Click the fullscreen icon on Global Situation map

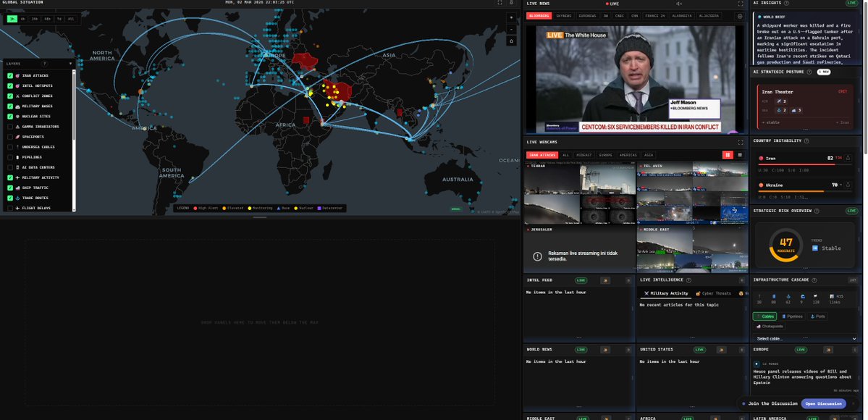pyautogui.click(x=498, y=3)
